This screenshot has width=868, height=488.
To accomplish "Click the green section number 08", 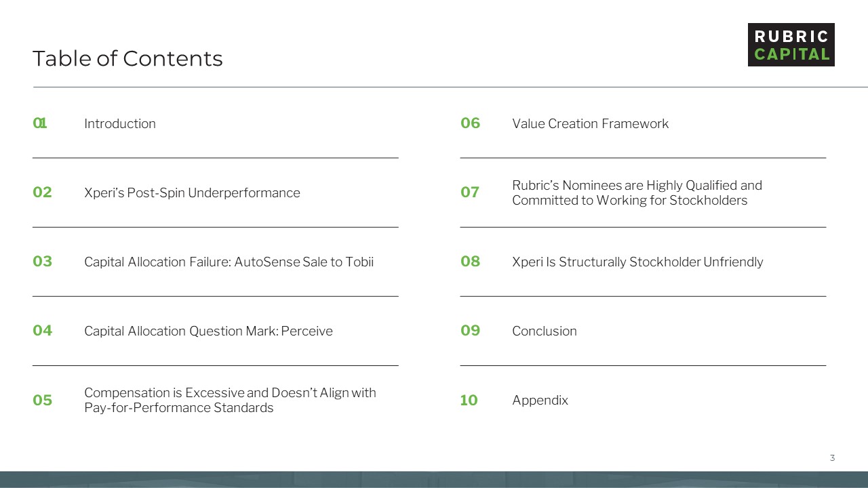I will point(470,262).
